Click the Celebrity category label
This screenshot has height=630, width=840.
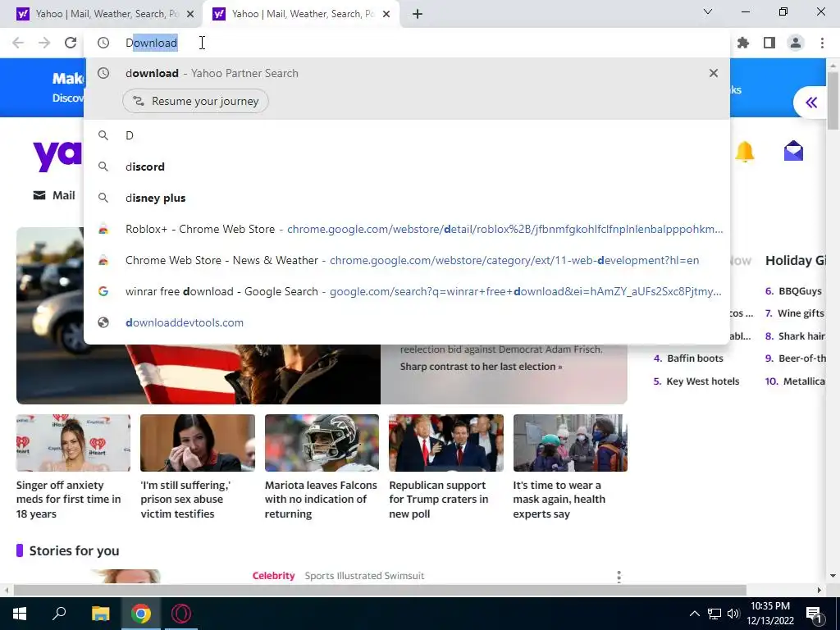point(273,576)
